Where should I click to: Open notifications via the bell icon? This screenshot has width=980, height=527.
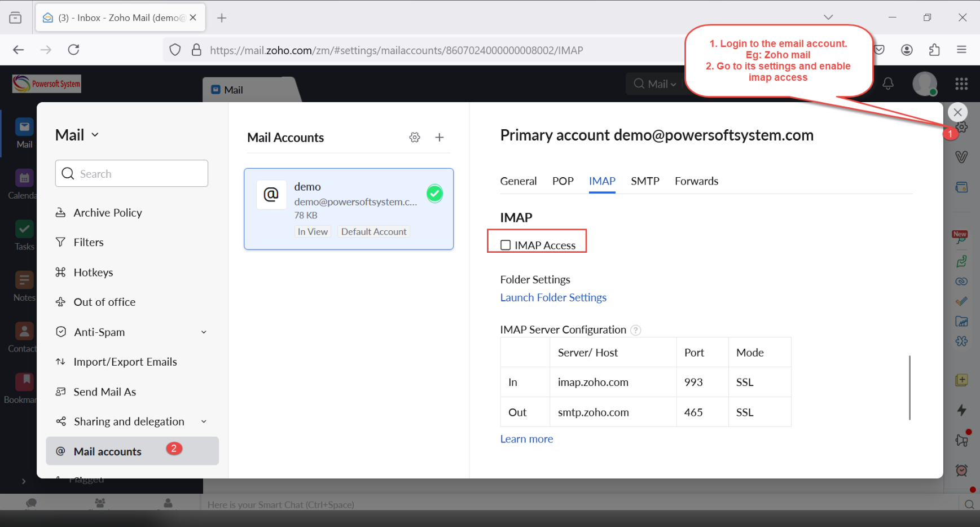887,84
